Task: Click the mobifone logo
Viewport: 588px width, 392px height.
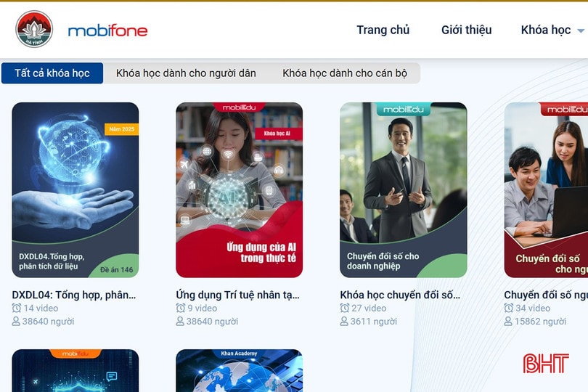Action: [107, 30]
